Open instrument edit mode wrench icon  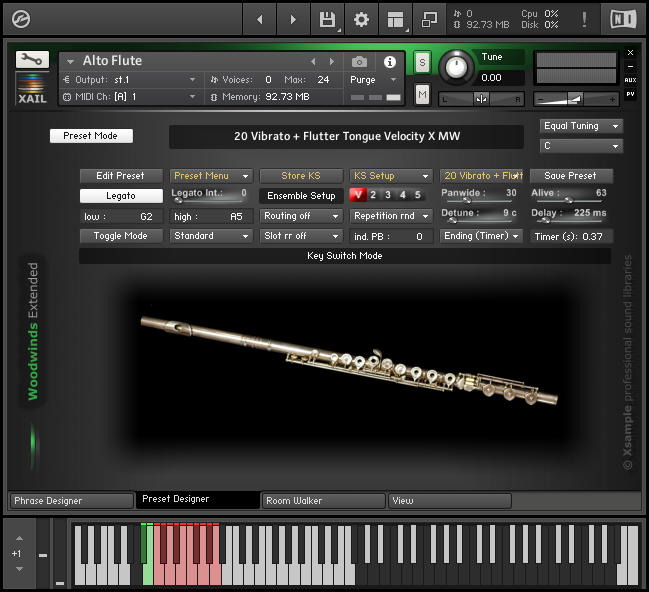32,60
